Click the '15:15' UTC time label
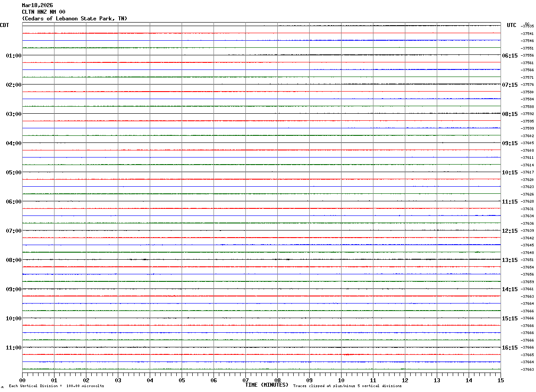Screen dimensions: 536x392 [510, 319]
